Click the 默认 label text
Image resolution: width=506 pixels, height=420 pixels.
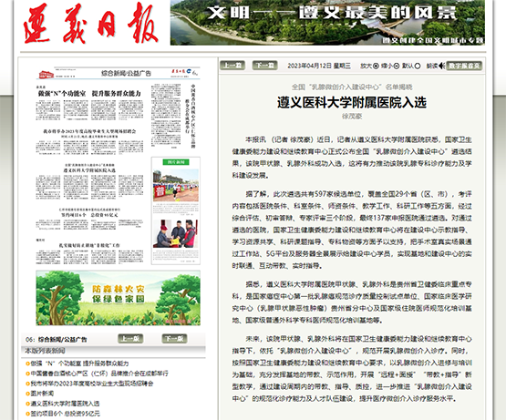pyautogui.click(x=408, y=66)
